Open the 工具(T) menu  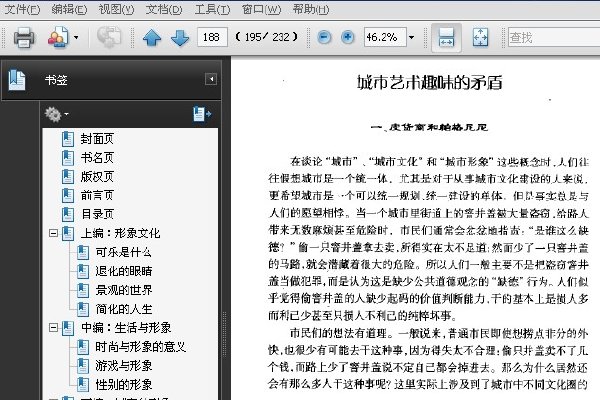(212, 9)
